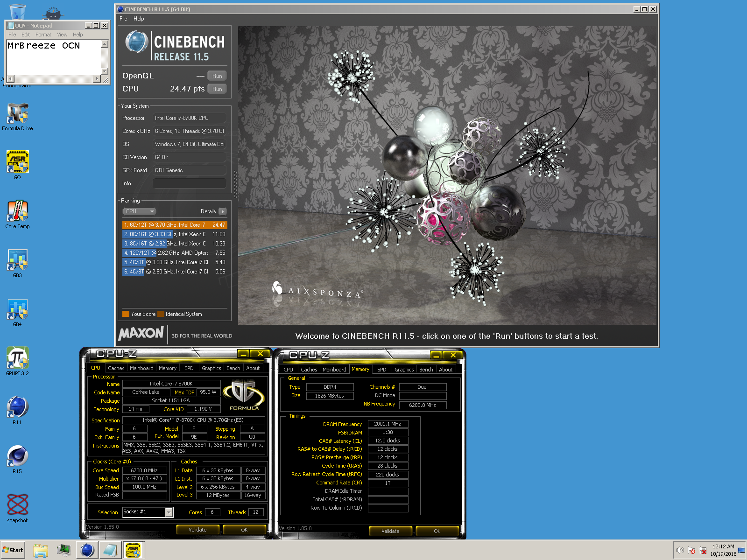
Task: Click the task manager monitor taskbar icon
Action: click(63, 551)
